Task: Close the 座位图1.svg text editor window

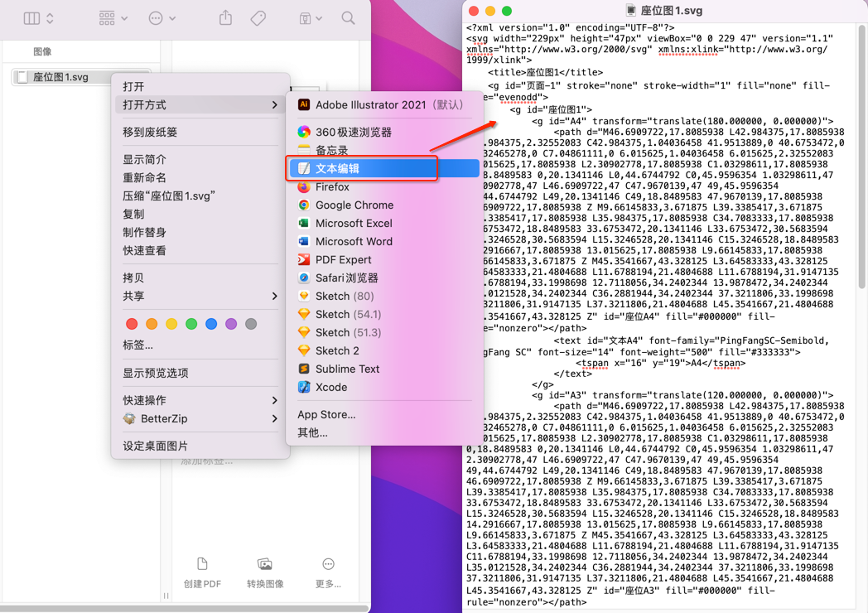Action: 474,11
